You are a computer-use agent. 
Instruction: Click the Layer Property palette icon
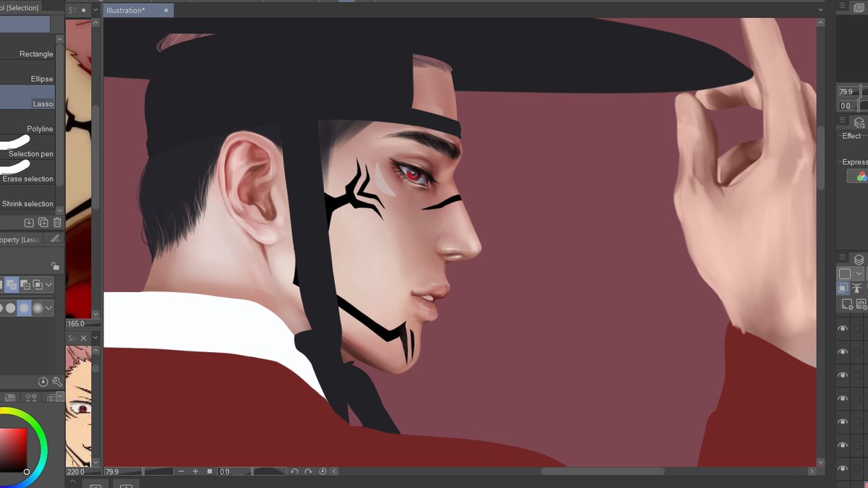[859, 122]
